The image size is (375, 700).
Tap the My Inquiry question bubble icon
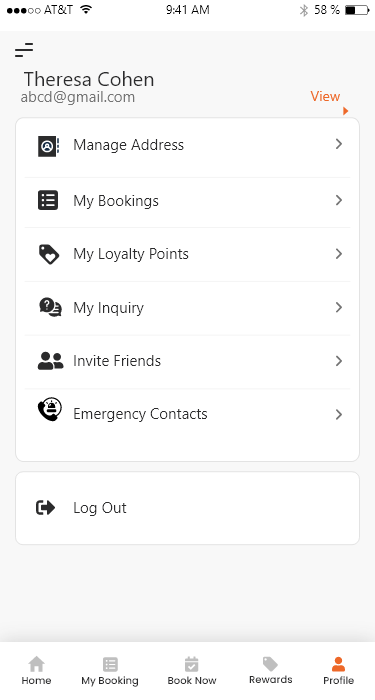[50, 308]
